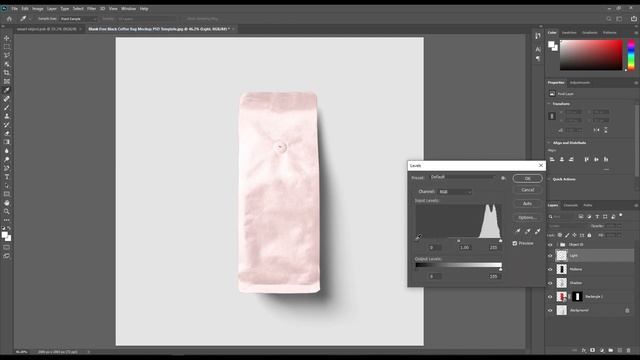Select the Eraser tool
640x360 pixels.
[7, 133]
